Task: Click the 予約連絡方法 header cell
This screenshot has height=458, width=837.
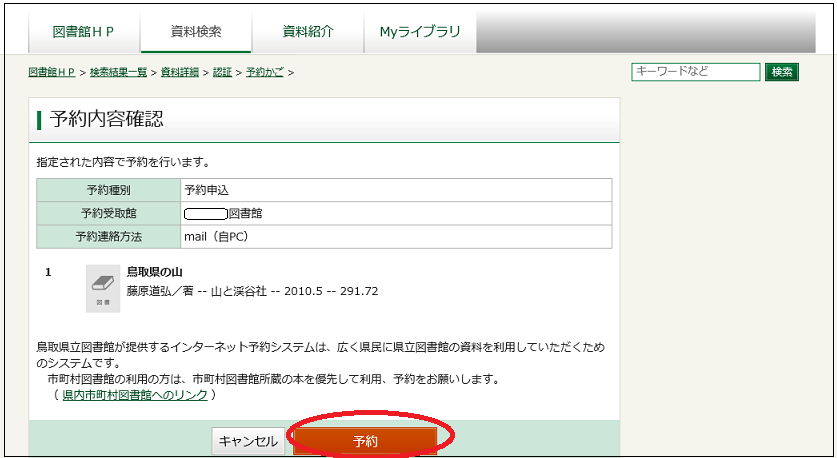Action: click(x=108, y=236)
